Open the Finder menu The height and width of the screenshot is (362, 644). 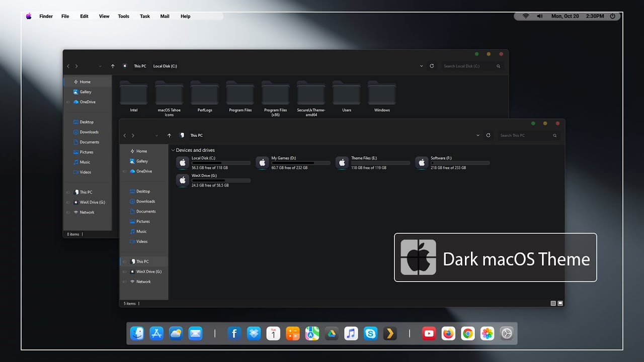click(x=46, y=16)
